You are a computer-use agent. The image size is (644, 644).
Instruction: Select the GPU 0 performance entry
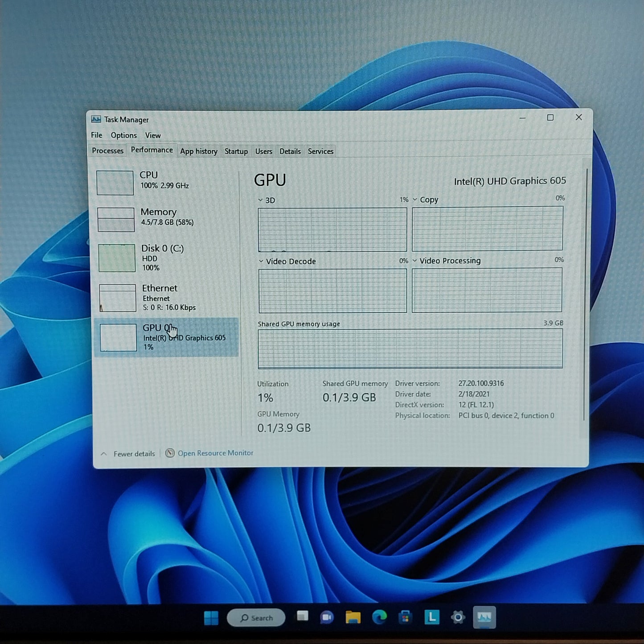(166, 337)
